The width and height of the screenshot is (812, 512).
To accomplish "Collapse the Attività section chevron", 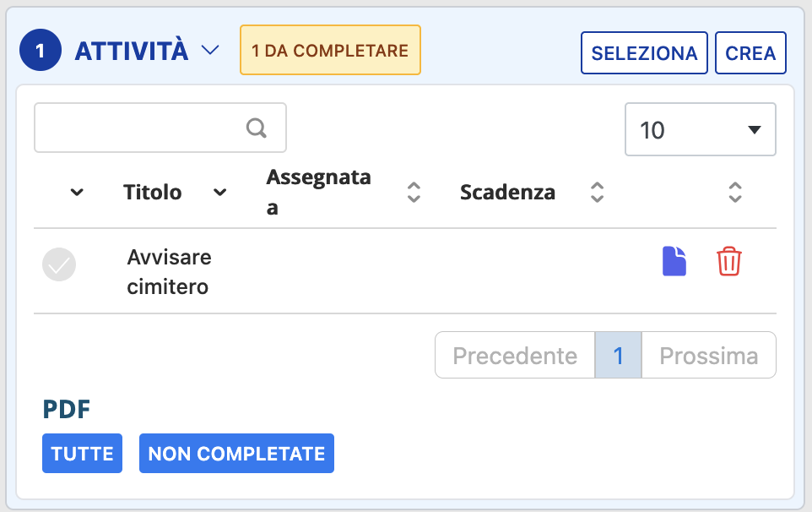I will point(210,51).
